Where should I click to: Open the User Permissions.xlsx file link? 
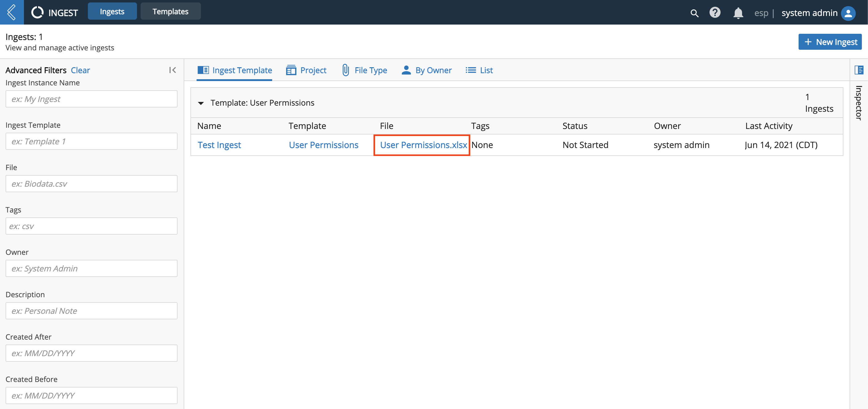click(x=424, y=145)
